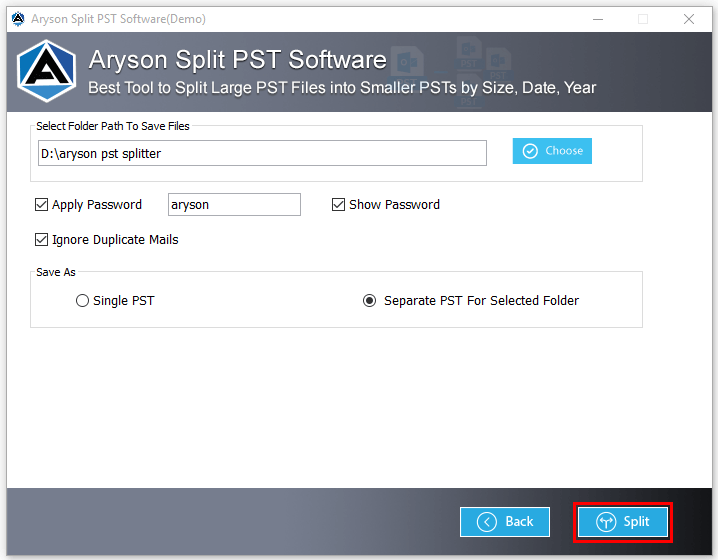Click the 'Aryson Split PST Software' heading

238,60
